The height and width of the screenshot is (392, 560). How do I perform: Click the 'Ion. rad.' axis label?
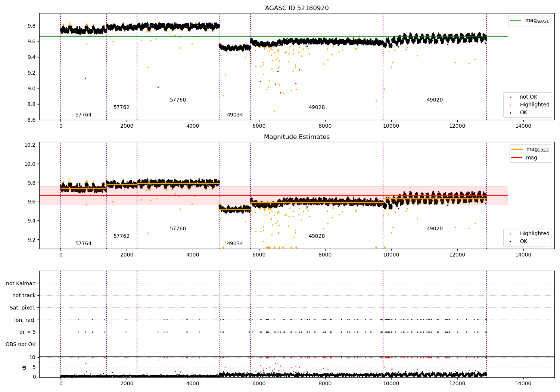[25, 320]
